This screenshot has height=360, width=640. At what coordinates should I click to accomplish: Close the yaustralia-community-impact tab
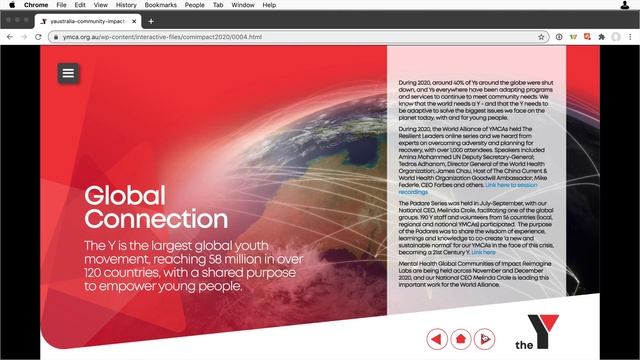(x=134, y=21)
